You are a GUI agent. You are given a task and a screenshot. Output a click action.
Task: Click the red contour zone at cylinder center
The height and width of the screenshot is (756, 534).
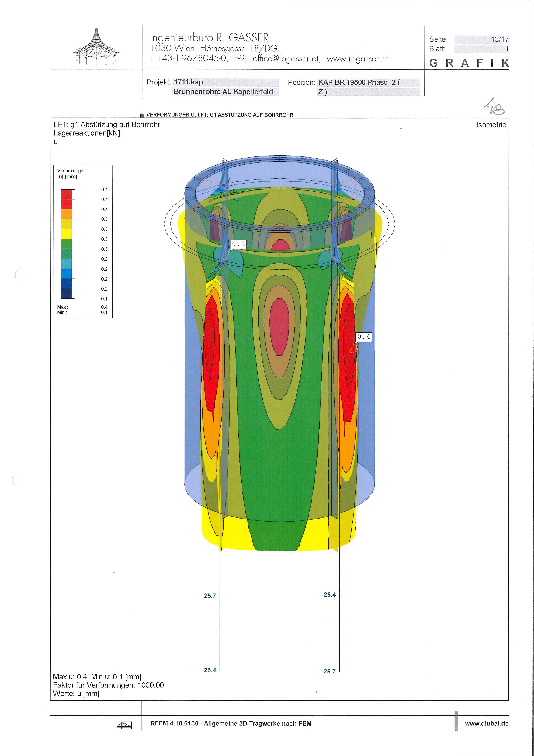tap(279, 327)
